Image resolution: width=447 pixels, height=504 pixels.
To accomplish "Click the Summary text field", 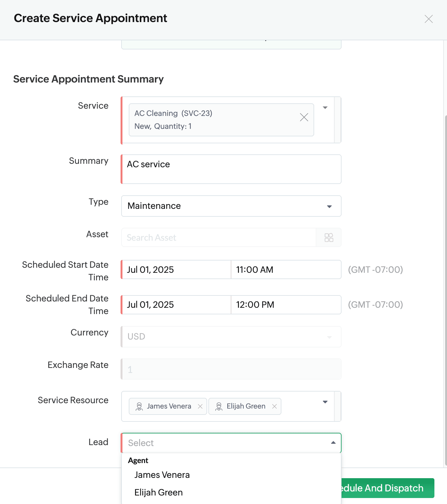I will (x=231, y=169).
